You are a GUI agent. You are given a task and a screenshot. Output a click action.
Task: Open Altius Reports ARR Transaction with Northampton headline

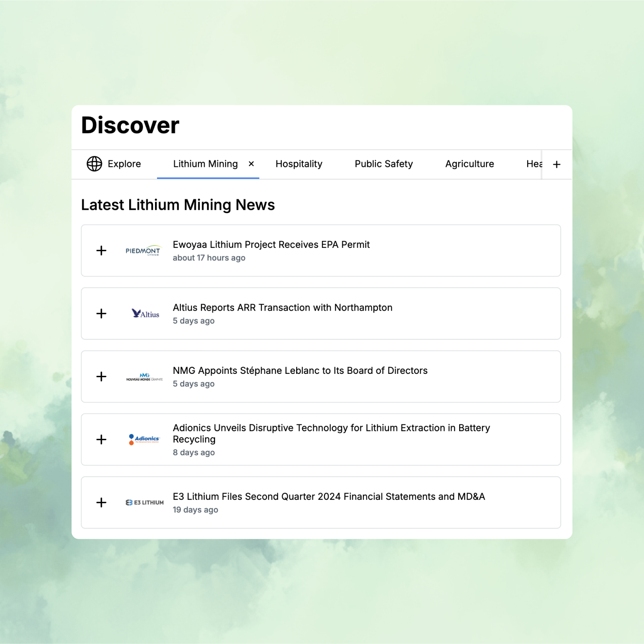pyautogui.click(x=282, y=307)
